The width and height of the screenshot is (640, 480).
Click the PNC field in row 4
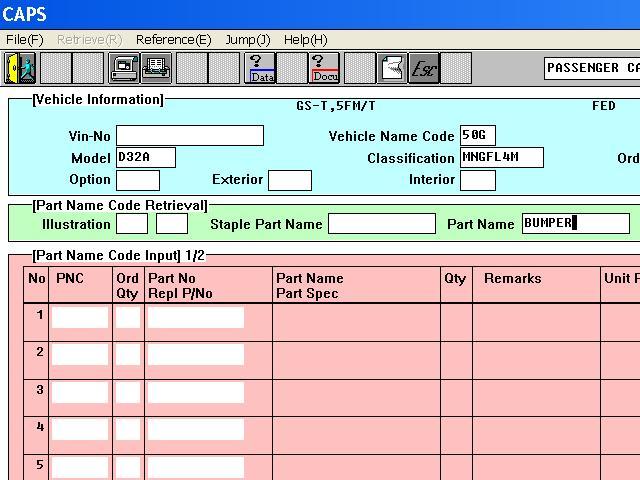click(x=80, y=429)
